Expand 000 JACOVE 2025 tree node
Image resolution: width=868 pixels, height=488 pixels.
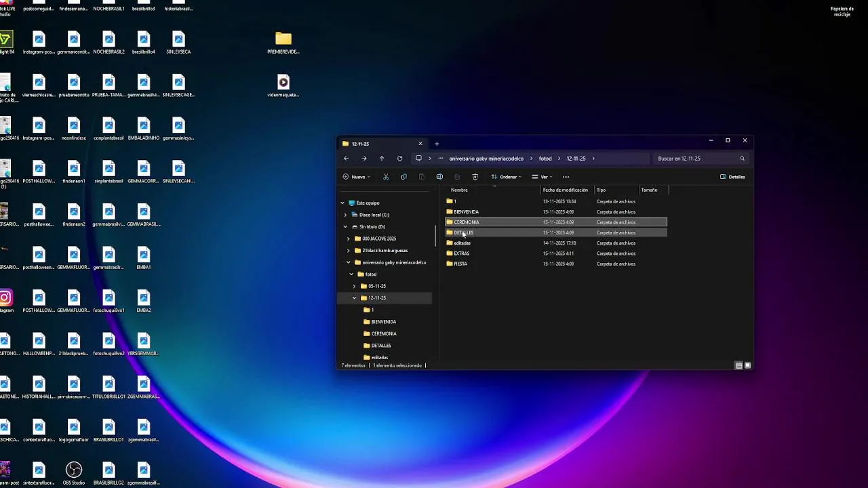(349, 239)
